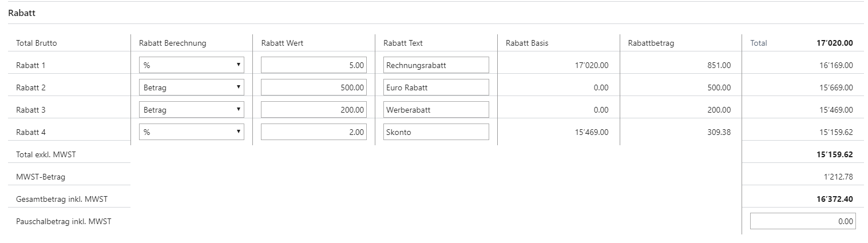Click the Skonto text field

click(x=436, y=132)
